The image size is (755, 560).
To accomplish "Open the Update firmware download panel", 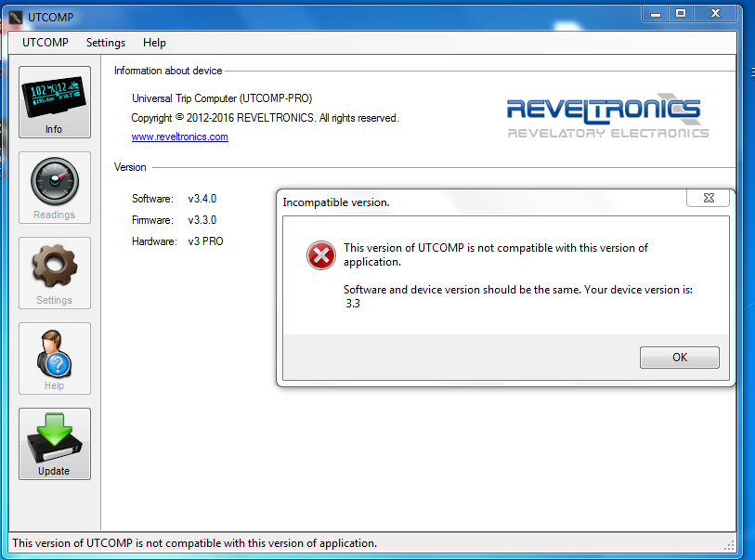I will click(x=55, y=444).
